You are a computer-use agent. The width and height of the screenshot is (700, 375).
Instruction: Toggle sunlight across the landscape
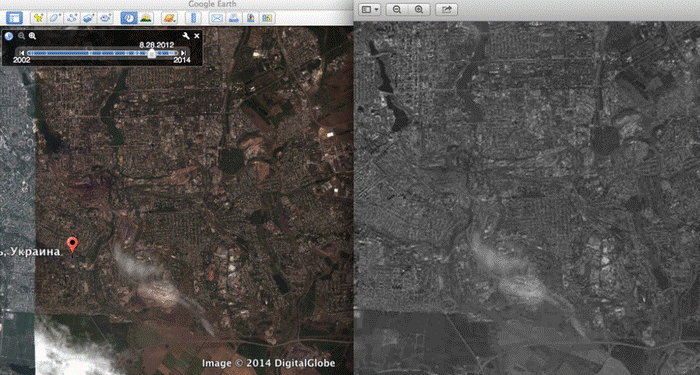pos(146,18)
